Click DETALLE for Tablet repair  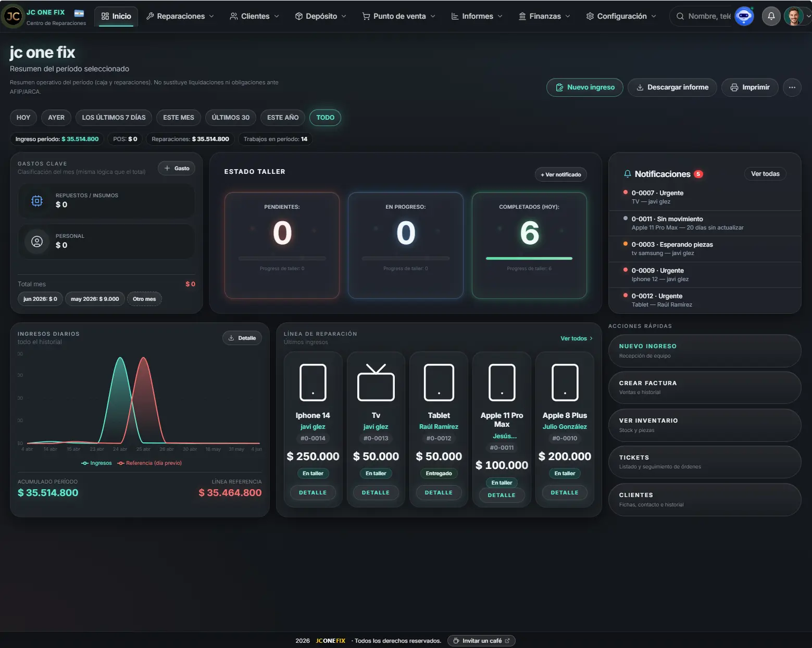(439, 492)
